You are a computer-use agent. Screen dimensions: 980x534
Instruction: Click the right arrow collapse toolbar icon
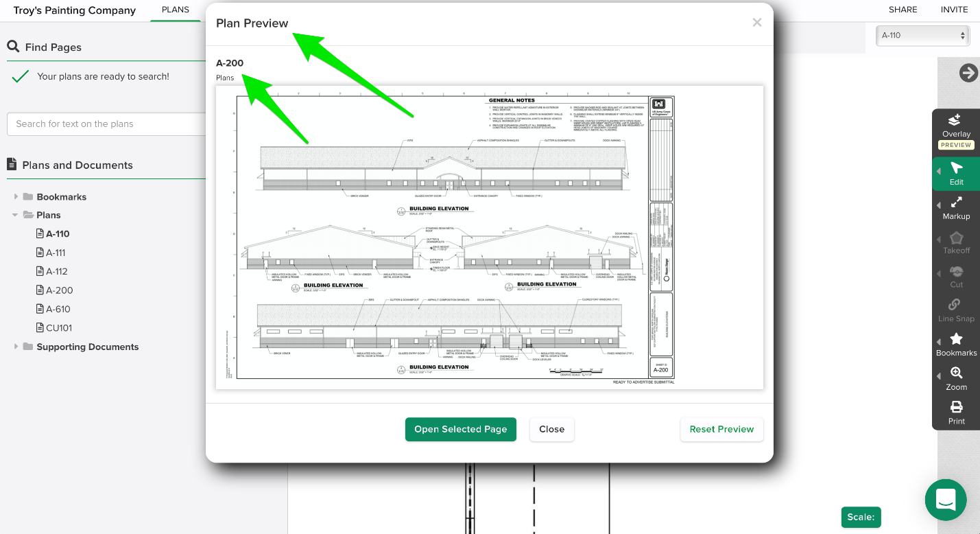pyautogui.click(x=968, y=73)
